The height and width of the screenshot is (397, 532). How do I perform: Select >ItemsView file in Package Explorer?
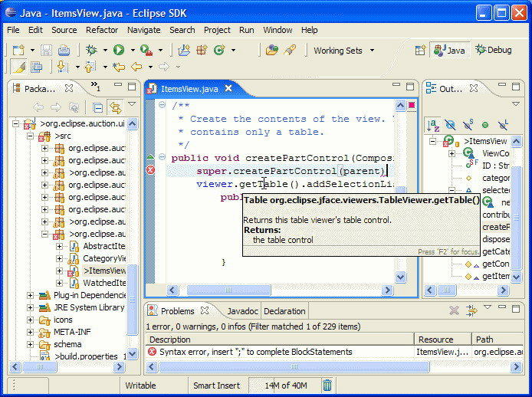click(x=104, y=271)
